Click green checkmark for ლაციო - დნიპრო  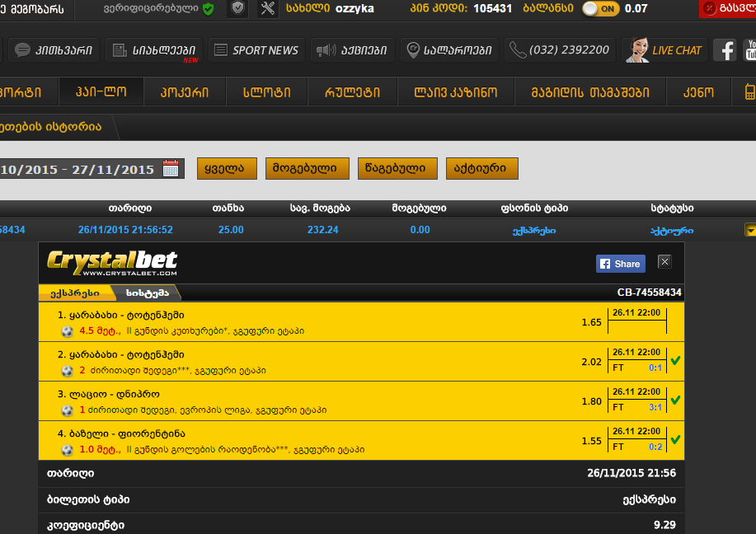[675, 400]
